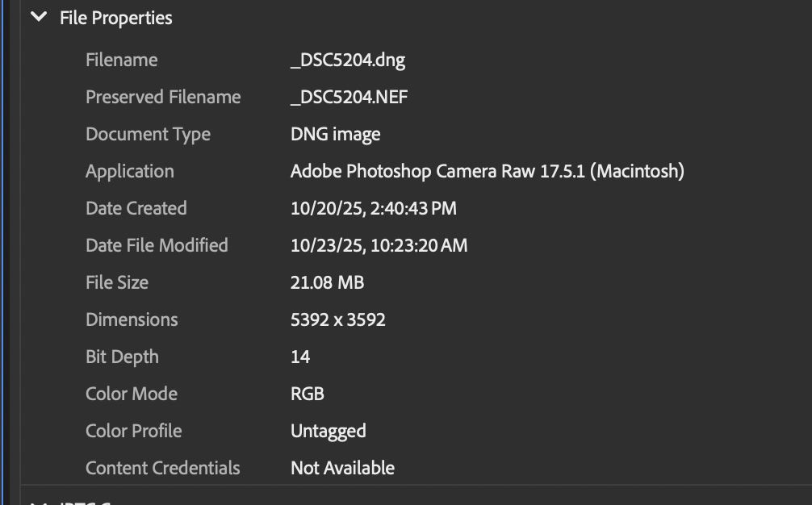Select the RGB color mode value
This screenshot has height=505, width=812.
click(307, 394)
